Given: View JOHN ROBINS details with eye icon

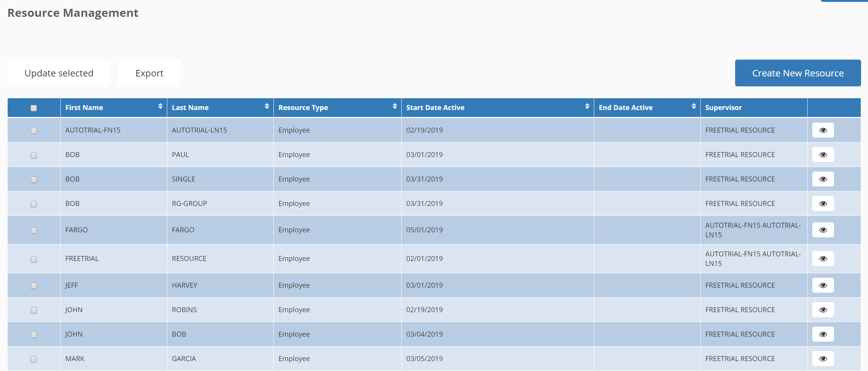Looking at the screenshot, I should [x=823, y=310].
